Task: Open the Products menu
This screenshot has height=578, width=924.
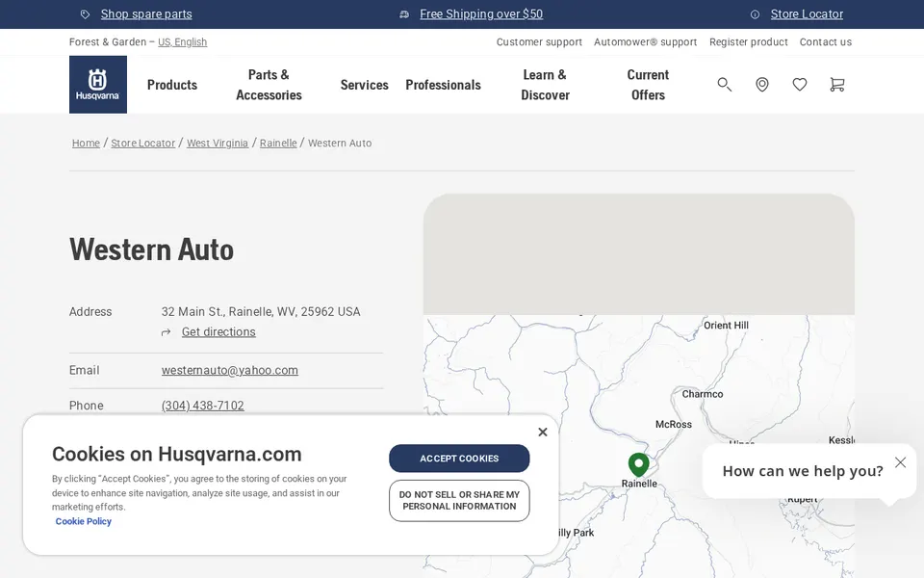Action: pos(172,85)
